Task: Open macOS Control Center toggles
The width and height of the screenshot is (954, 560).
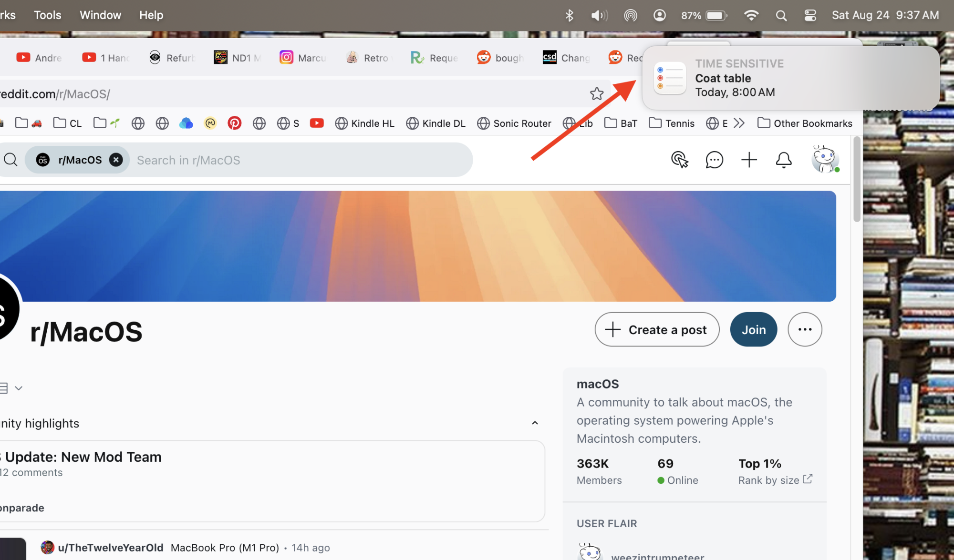Action: pos(810,15)
